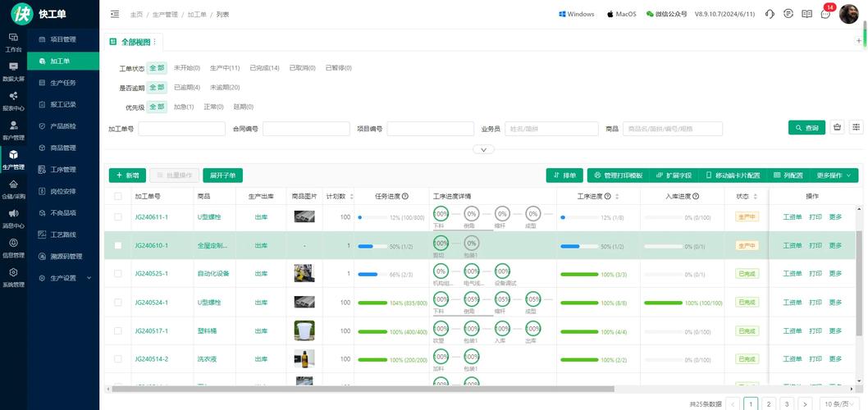This screenshot has height=410, width=868.
Task: Select 生产管理 in the sidebar
Action: tap(13, 159)
